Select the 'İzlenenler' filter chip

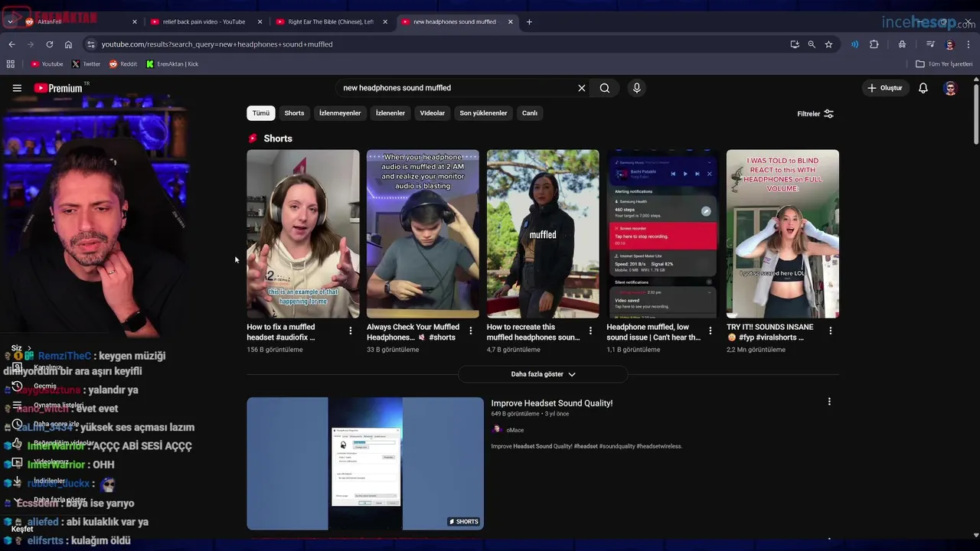click(x=390, y=113)
